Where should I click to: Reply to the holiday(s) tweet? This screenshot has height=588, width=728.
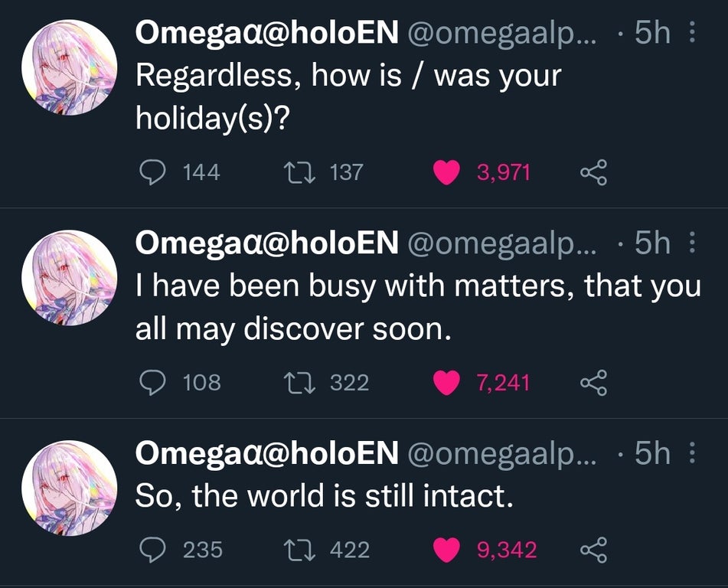click(152, 172)
